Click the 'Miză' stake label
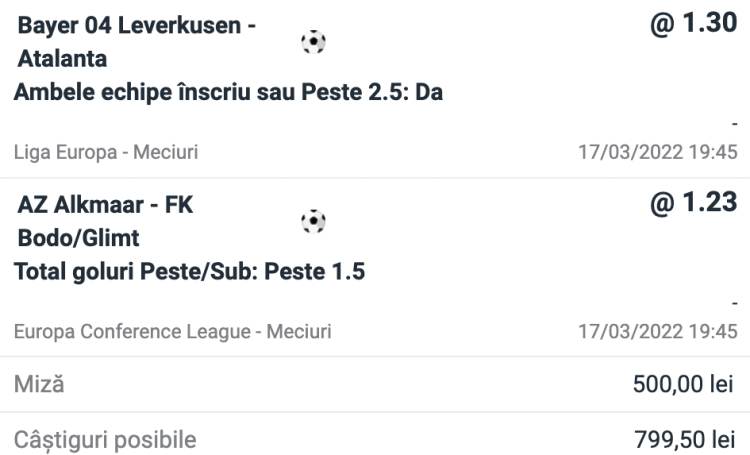The image size is (750, 455). (39, 384)
